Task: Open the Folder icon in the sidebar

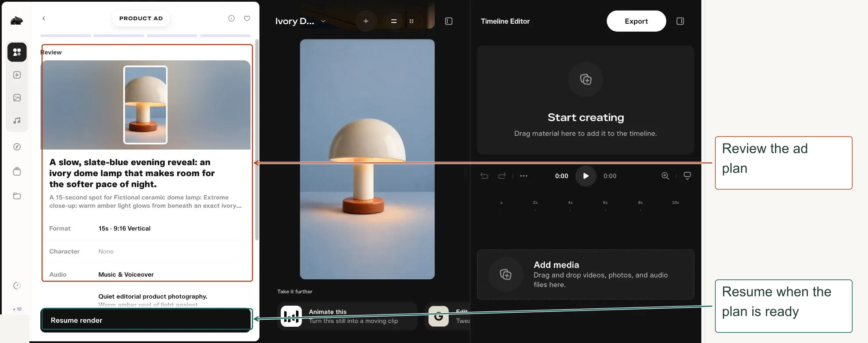Action: 17,196
